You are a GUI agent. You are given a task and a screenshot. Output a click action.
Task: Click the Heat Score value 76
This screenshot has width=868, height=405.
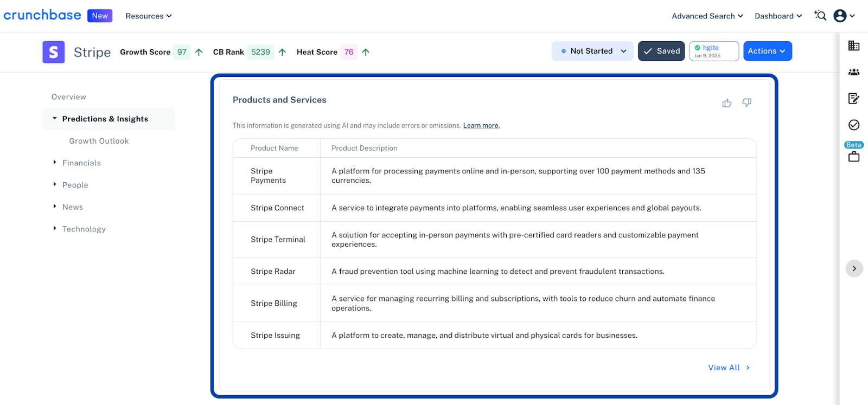coord(349,52)
